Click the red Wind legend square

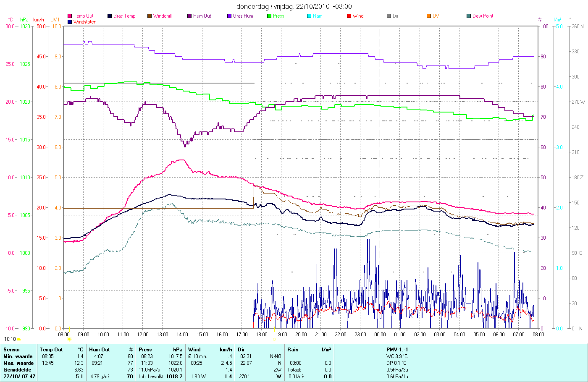tap(349, 16)
